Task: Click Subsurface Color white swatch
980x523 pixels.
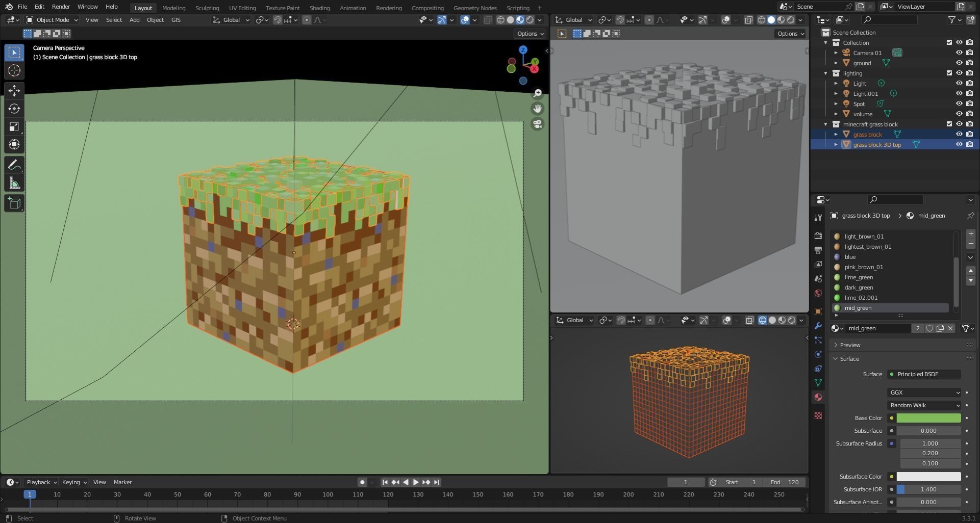Action: point(928,477)
